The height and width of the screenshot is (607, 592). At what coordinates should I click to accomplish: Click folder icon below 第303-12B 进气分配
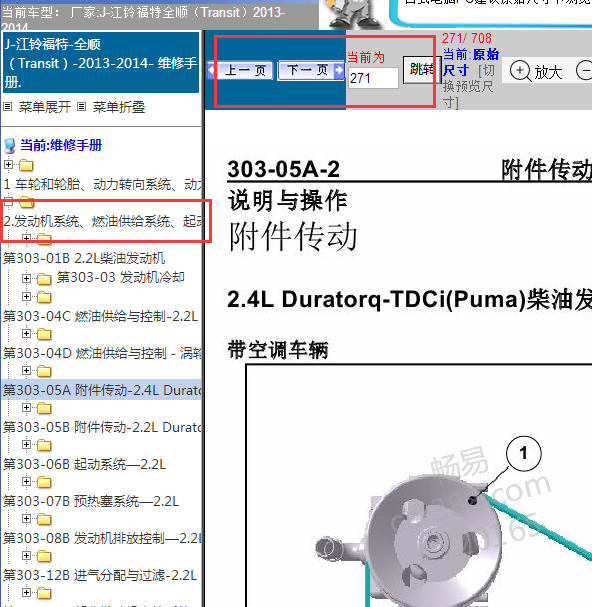point(44,593)
